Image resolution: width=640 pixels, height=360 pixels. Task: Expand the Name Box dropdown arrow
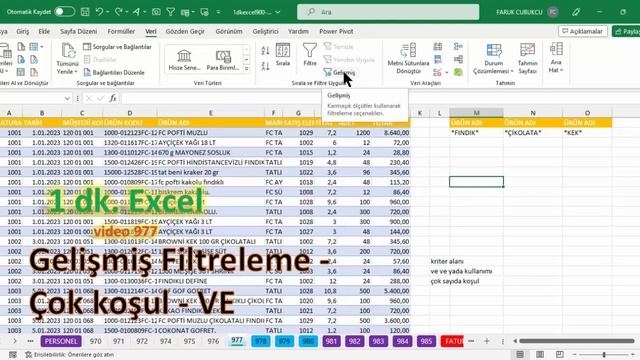[67, 98]
